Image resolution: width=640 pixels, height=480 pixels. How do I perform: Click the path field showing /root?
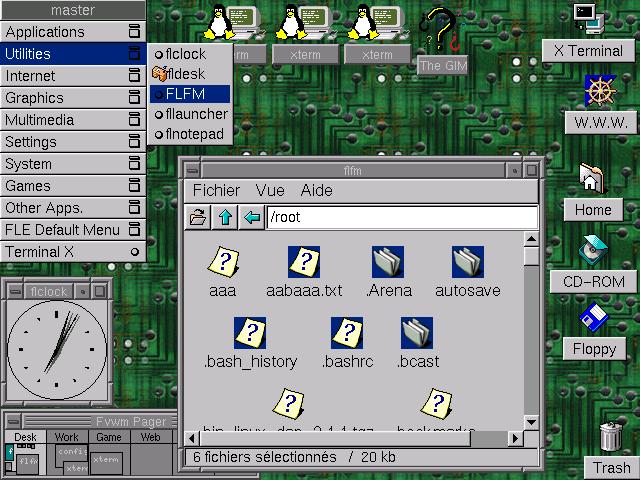(x=402, y=217)
